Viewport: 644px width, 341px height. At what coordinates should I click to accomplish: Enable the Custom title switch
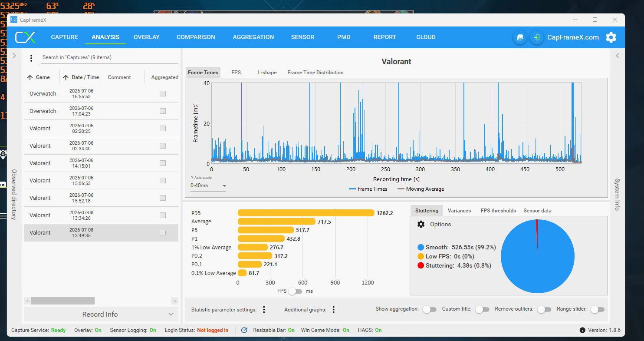tap(482, 309)
